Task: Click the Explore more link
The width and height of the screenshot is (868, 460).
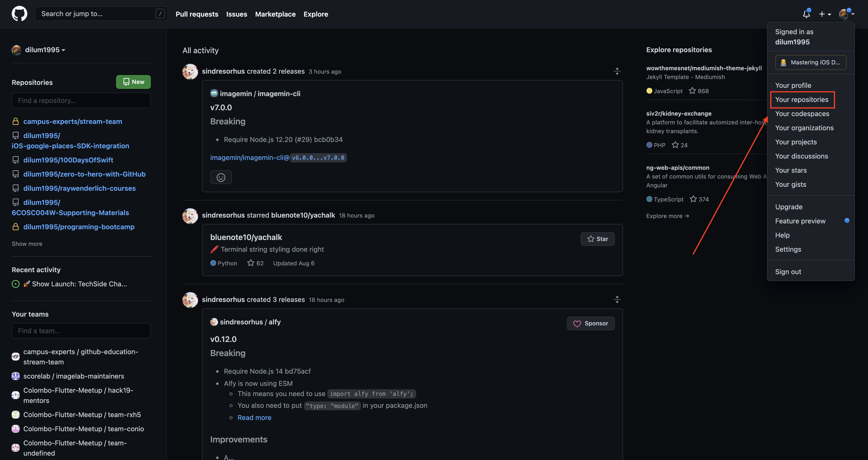Action: 667,216
